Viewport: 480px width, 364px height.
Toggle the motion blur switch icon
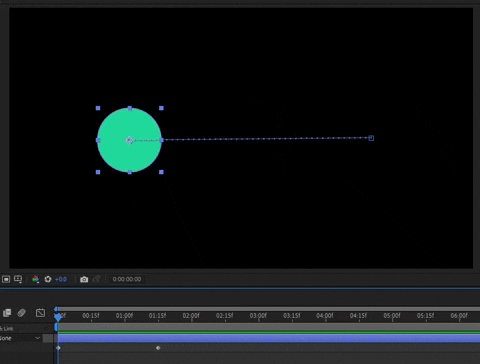22,313
